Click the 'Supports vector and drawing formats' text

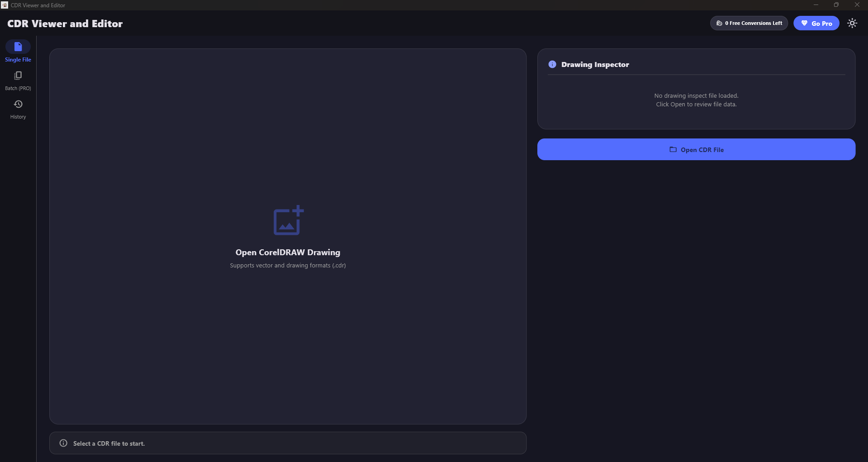288,266
